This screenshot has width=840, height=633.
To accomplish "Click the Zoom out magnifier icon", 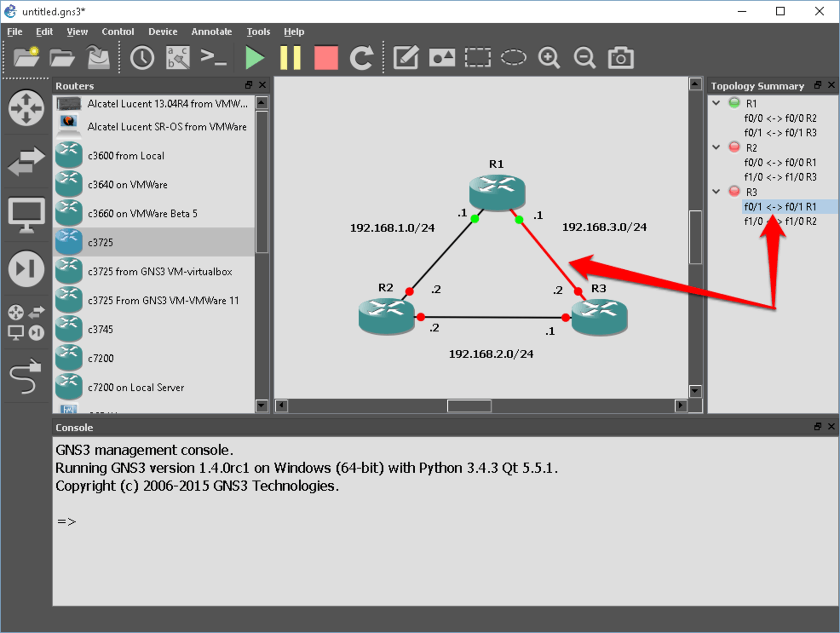I will pyautogui.click(x=584, y=58).
